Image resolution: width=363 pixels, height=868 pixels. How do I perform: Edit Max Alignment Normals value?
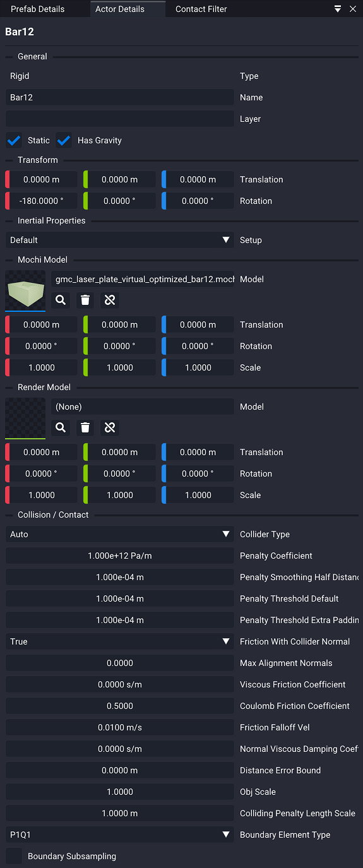pyautogui.click(x=120, y=663)
